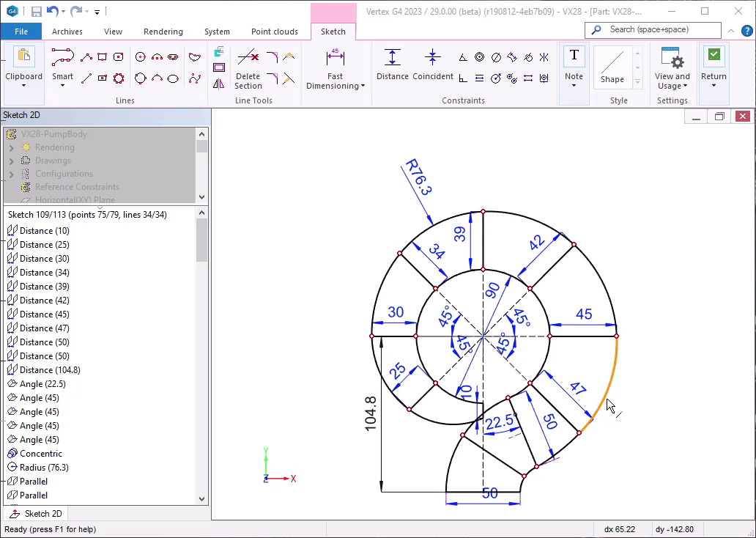Switch to the Point clouds tab
This screenshot has width=756, height=538.
click(x=274, y=32)
